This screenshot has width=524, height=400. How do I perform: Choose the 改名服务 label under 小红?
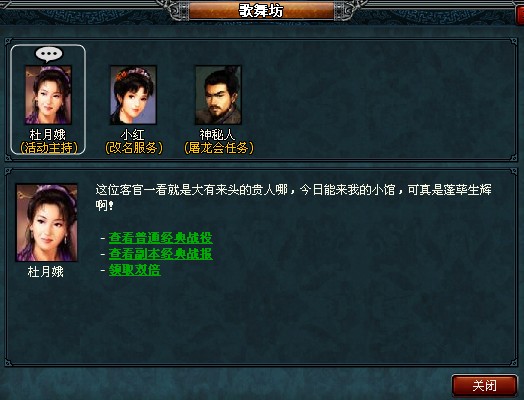tap(134, 148)
